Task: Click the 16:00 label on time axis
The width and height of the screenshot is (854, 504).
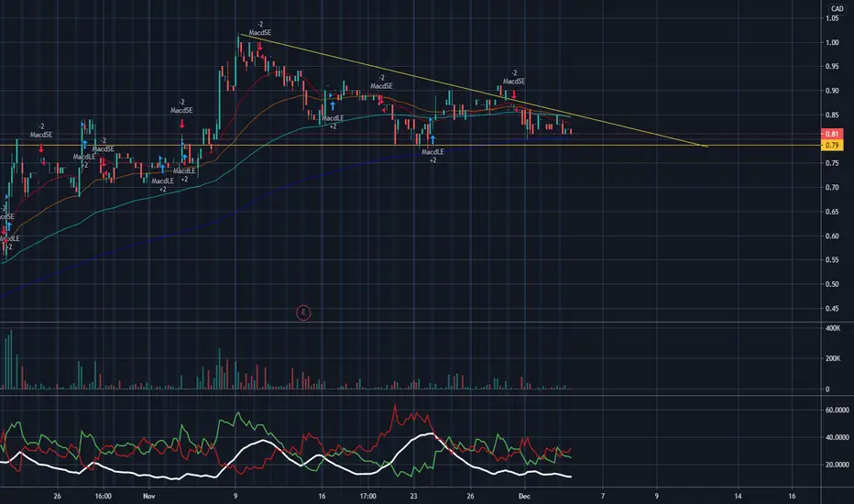Action: (x=103, y=496)
